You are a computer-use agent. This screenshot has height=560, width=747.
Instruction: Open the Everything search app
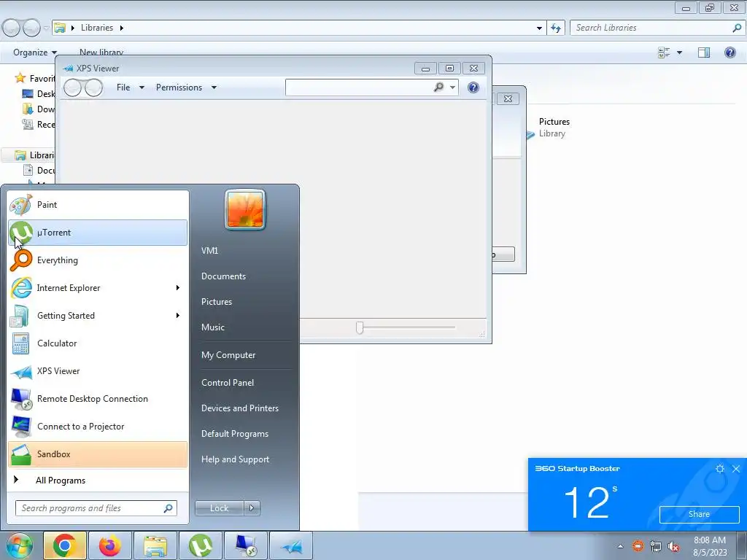click(98, 260)
